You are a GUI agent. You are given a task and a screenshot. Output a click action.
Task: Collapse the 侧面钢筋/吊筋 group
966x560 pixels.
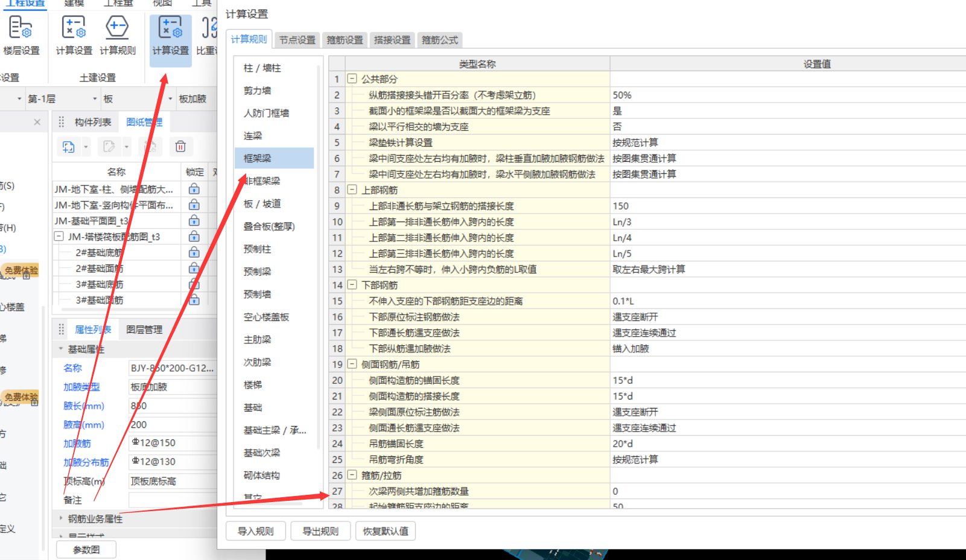[352, 364]
